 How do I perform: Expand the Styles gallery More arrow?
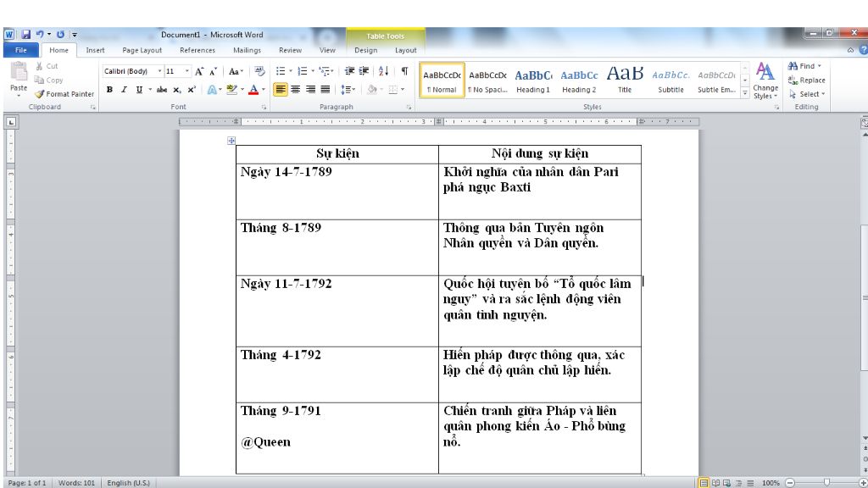point(745,94)
